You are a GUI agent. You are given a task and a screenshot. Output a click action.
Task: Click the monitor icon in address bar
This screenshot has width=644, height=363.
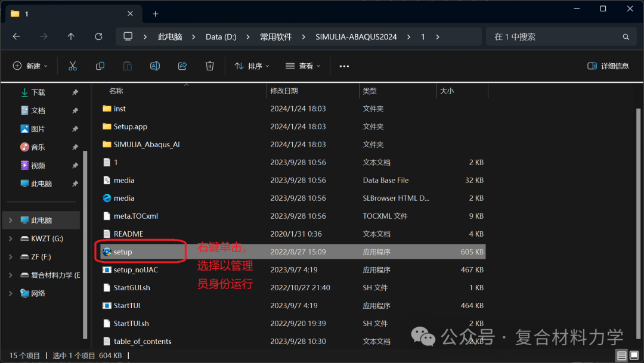128,36
